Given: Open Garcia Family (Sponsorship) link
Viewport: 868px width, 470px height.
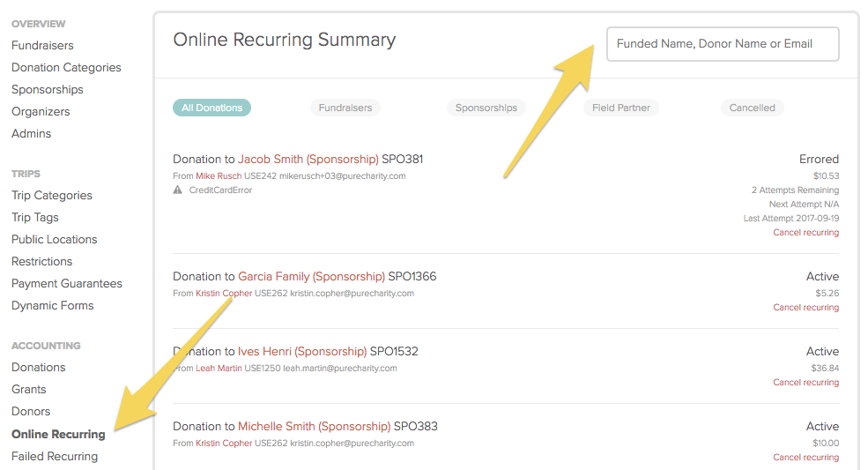Looking at the screenshot, I should point(312,276).
